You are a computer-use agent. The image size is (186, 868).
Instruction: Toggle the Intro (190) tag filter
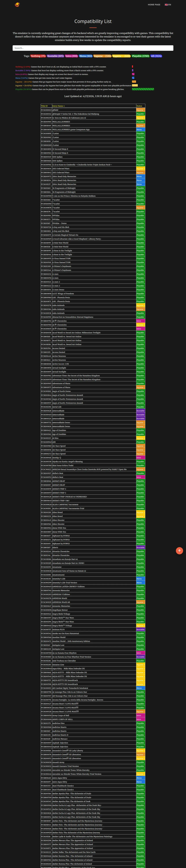point(71,56)
